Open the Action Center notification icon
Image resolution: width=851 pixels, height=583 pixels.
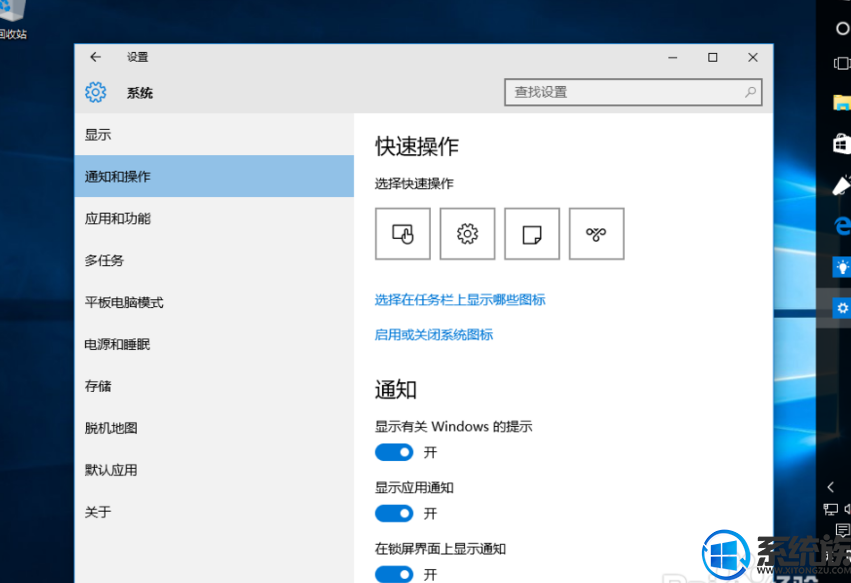coord(843,530)
